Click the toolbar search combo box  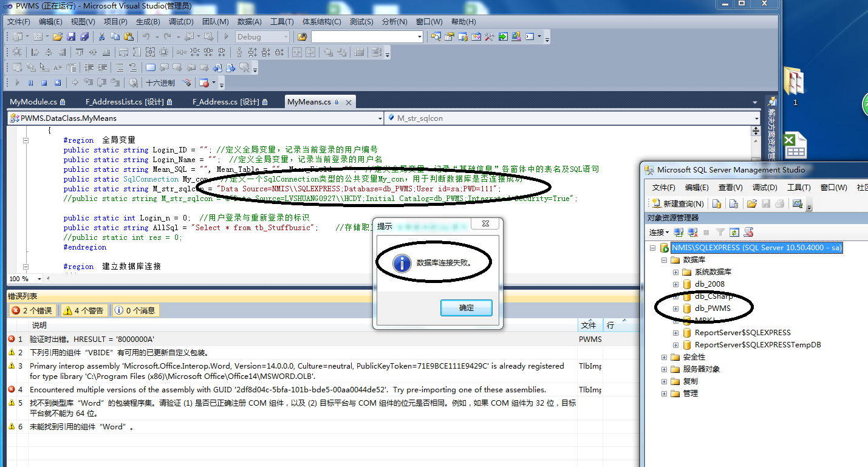click(367, 36)
